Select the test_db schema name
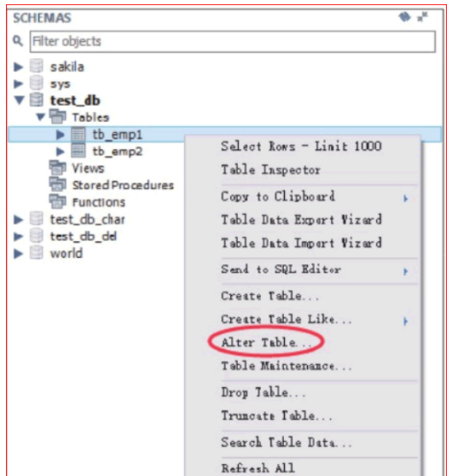452x476 pixels. [x=75, y=101]
